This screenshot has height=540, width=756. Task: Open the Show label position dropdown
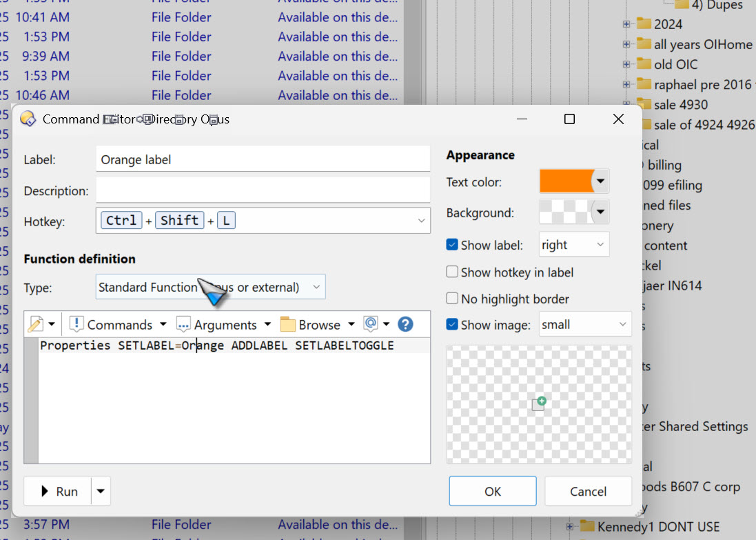(574, 245)
